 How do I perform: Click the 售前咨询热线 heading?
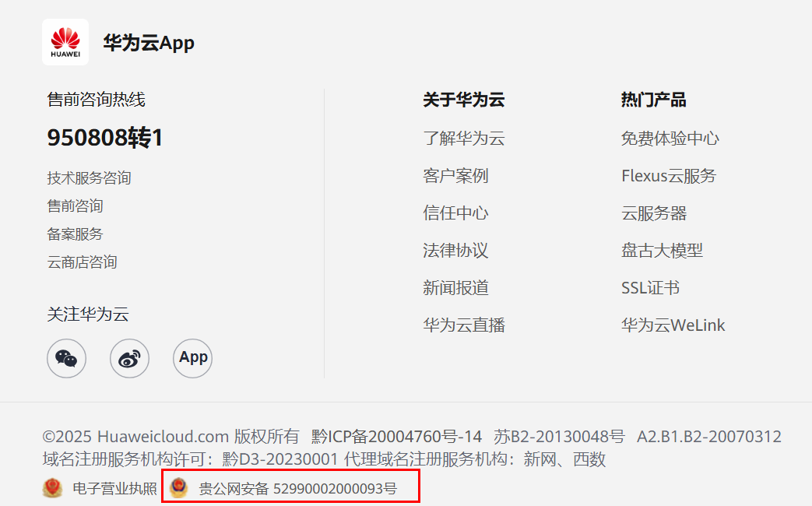[x=96, y=99]
